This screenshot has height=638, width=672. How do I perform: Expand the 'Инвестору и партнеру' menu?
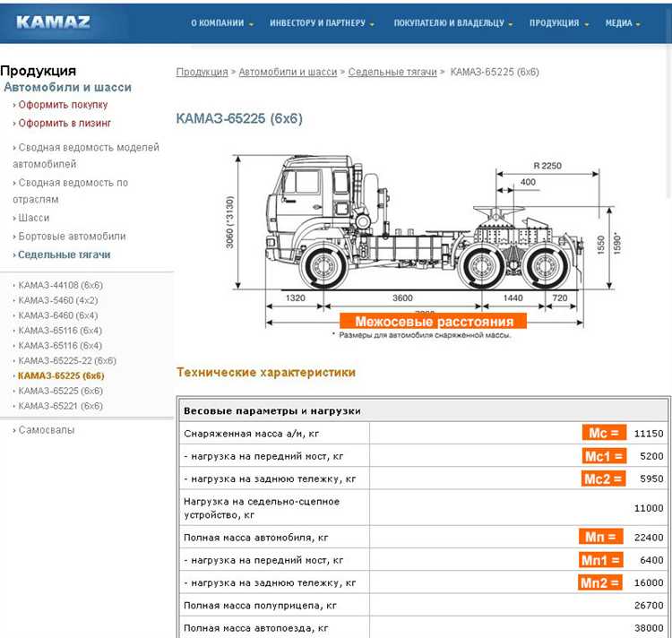(x=322, y=23)
